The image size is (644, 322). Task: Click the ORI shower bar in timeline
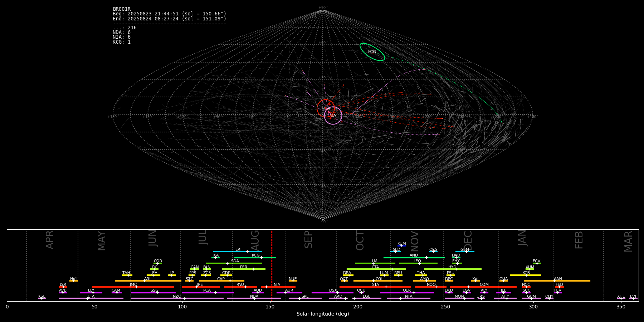click(378, 281)
